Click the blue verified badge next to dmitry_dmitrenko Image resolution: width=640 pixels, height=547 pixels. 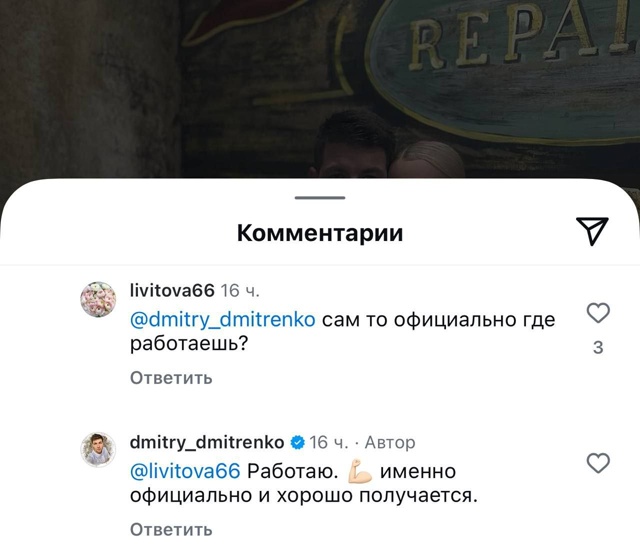298,442
